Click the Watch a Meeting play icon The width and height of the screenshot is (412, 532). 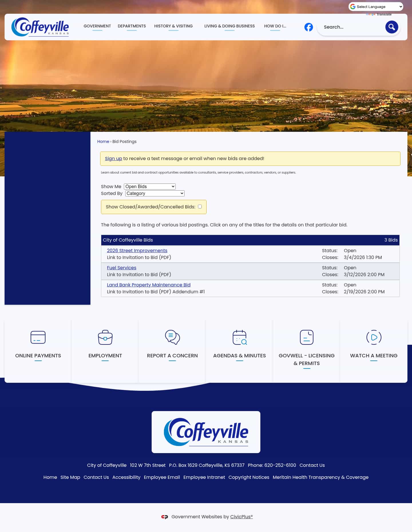coord(374,337)
